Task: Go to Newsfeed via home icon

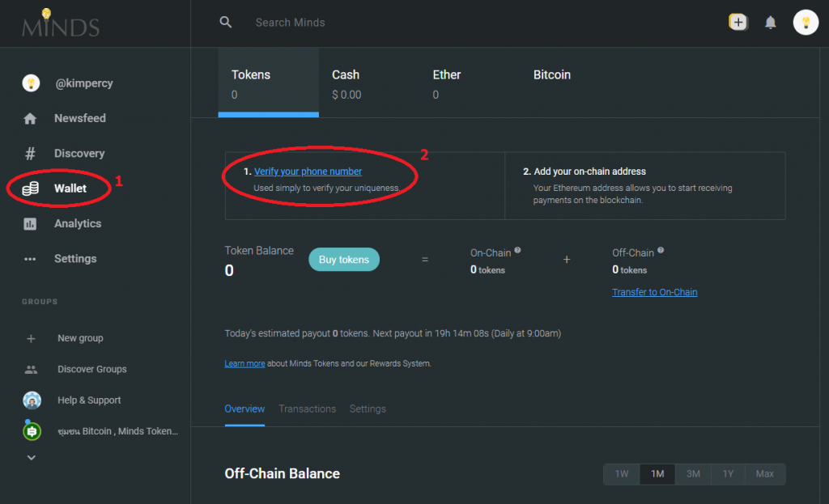Action: point(31,119)
